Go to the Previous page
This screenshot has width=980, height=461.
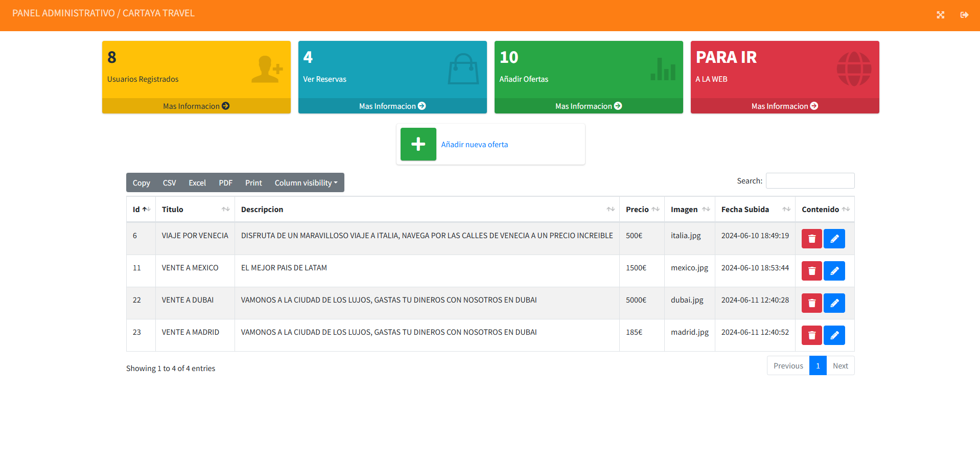788,366
